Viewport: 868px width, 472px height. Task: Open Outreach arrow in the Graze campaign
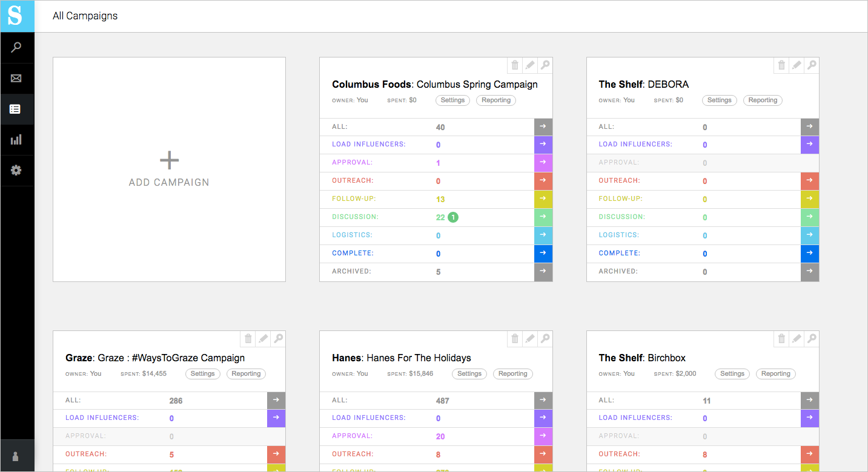[276, 454]
